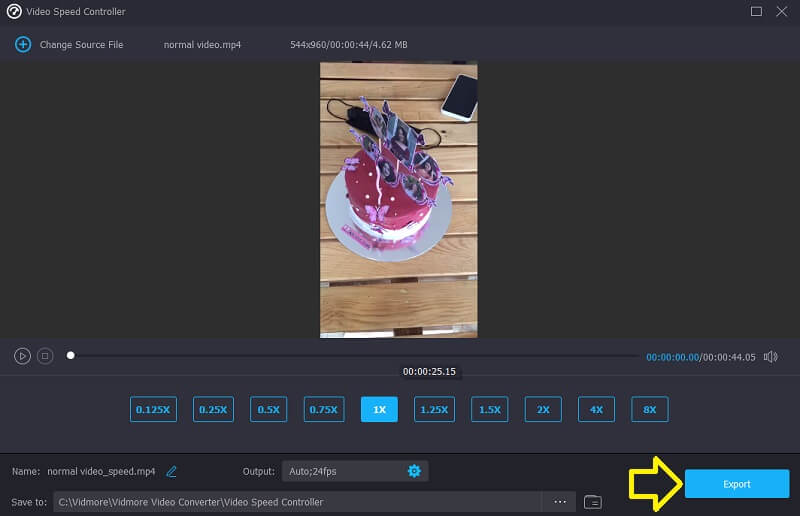800x516 pixels.
Task: Click the Change Source File label
Action: coord(81,45)
